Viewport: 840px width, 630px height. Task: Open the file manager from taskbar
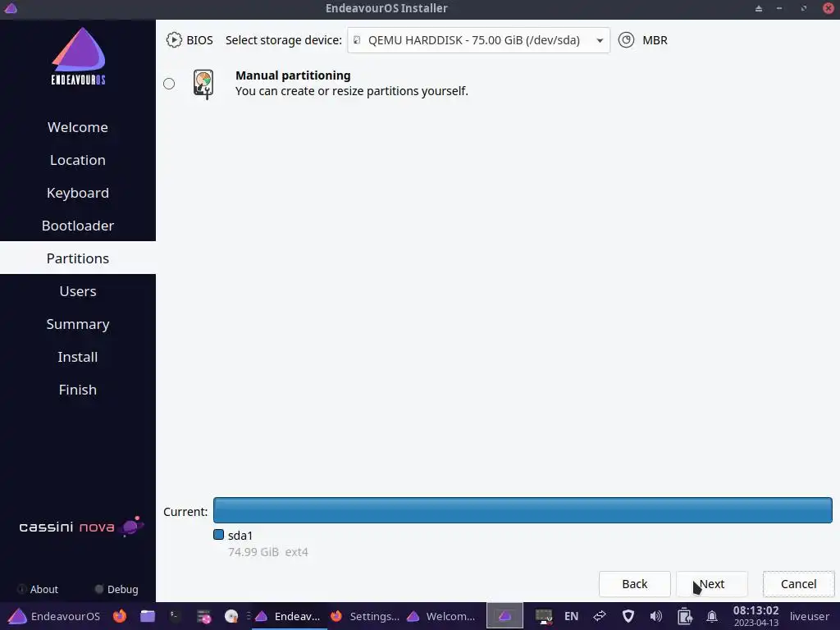point(148,616)
